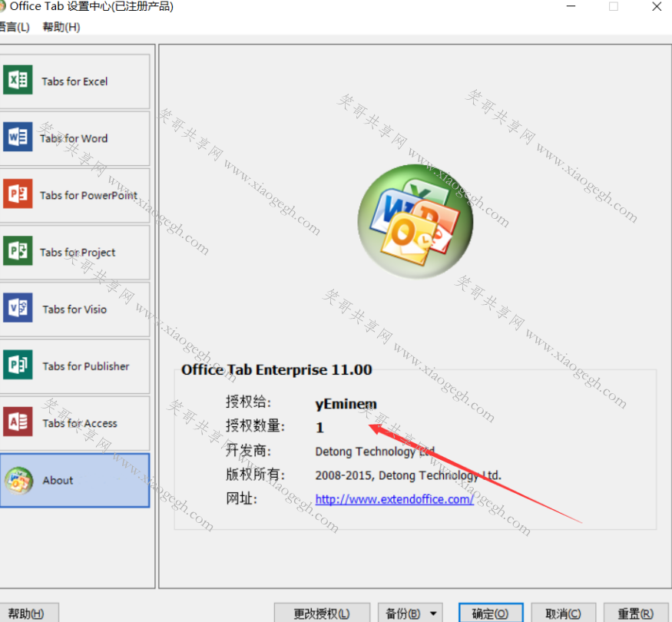Confirm with the 确定(O) button
Screen dimensions: 672x622
pos(491,613)
